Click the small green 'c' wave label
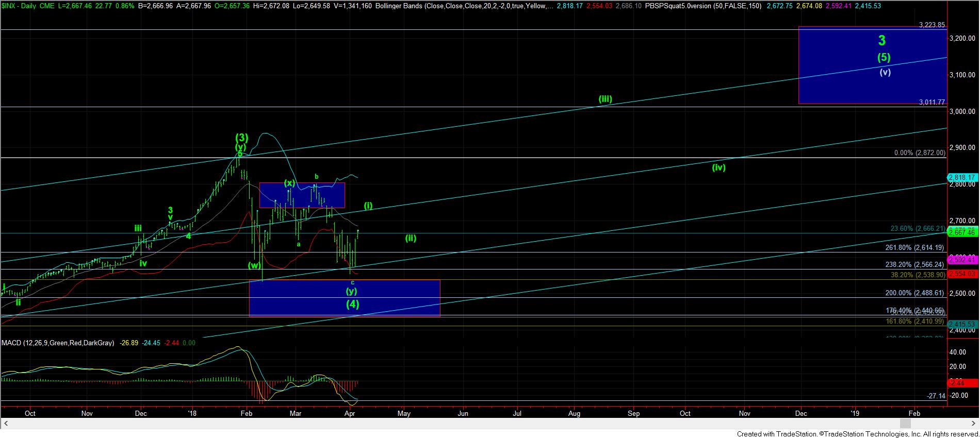Image resolution: width=980 pixels, height=438 pixels. (353, 282)
